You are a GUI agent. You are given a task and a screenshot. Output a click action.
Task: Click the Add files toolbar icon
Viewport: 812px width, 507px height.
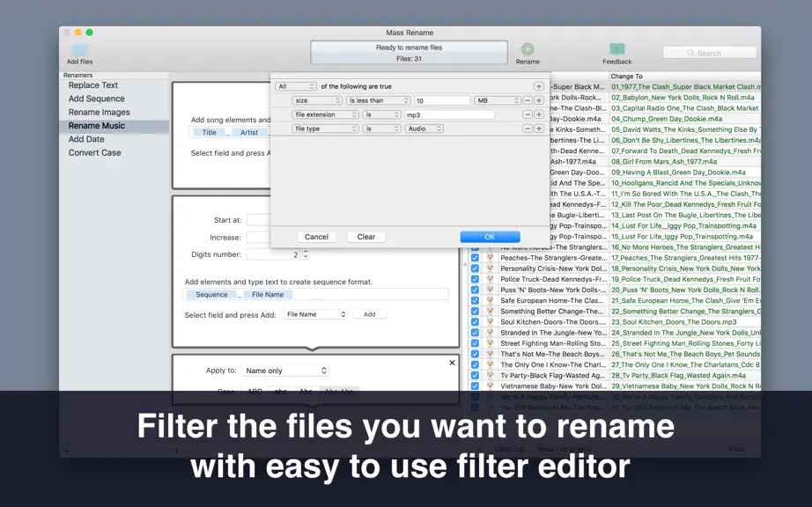79,50
